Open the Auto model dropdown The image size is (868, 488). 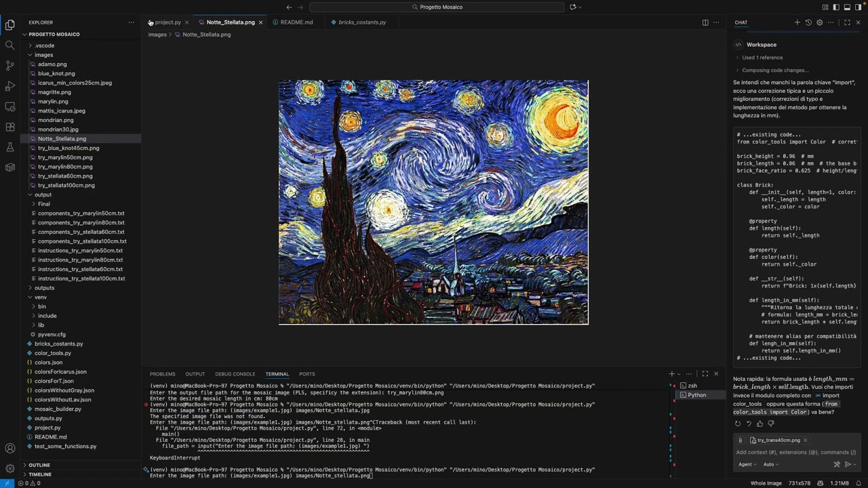(x=771, y=464)
